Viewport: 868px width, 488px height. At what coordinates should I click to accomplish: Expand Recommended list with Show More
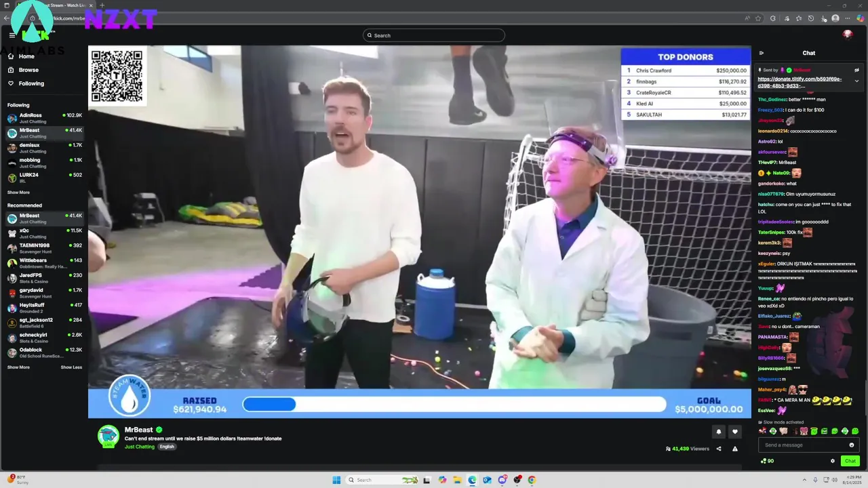(18, 367)
